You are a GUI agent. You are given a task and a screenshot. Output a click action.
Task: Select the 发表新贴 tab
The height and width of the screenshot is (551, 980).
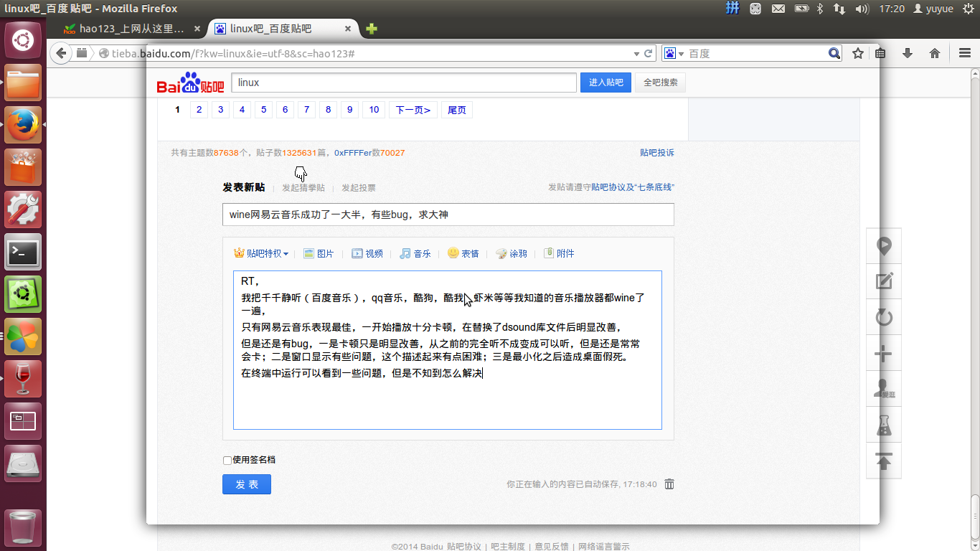pos(243,187)
